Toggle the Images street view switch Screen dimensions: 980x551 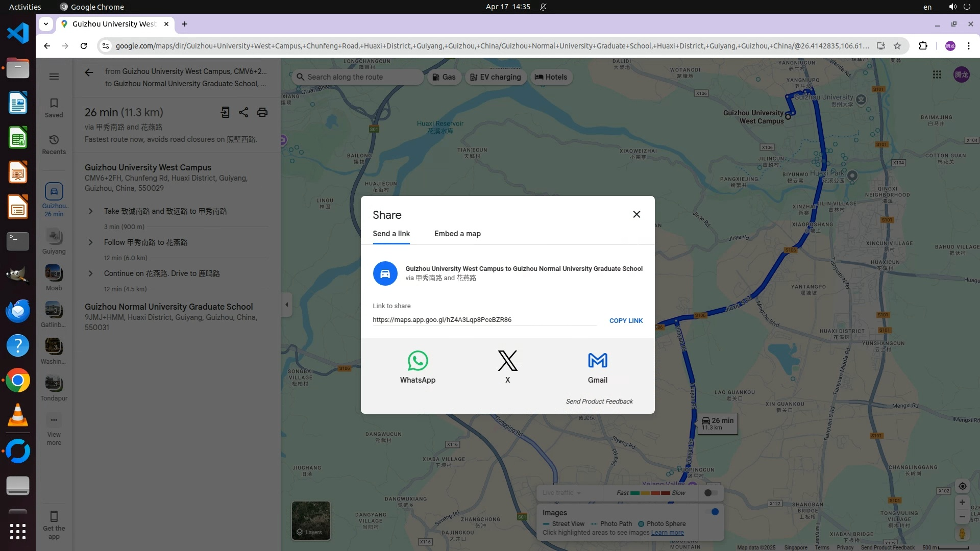(712, 512)
